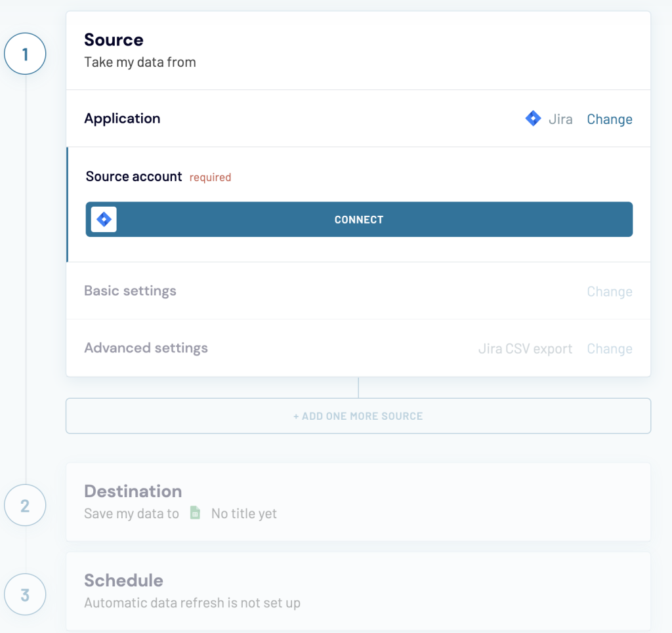Viewport: 672px width, 633px height.
Task: Click the Jira application name text
Action: click(x=561, y=119)
